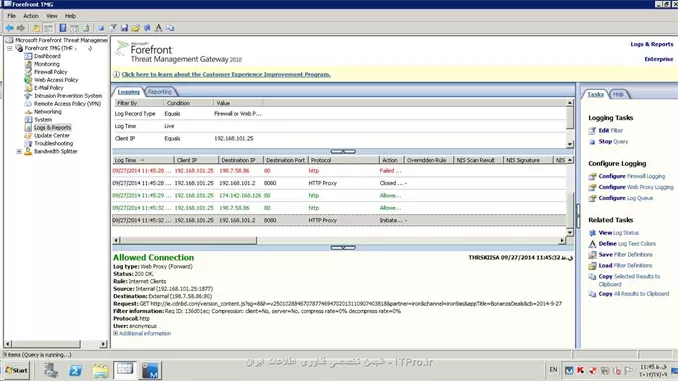
Task: Select Networking node
Action: 48,112
